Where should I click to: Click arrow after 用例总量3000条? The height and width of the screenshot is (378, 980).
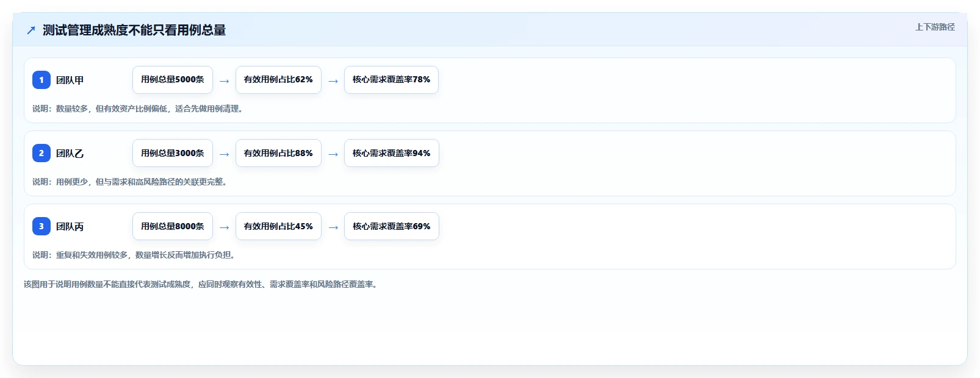tap(224, 154)
